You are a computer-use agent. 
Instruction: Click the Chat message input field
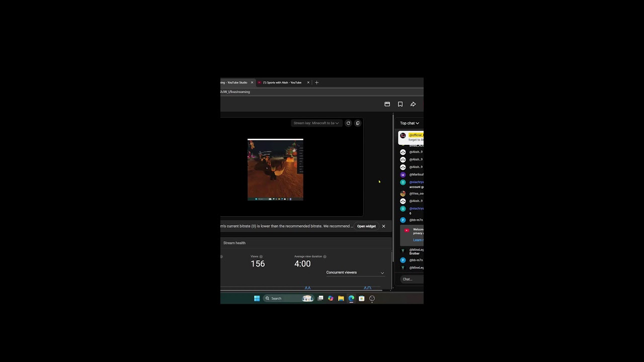(412, 279)
